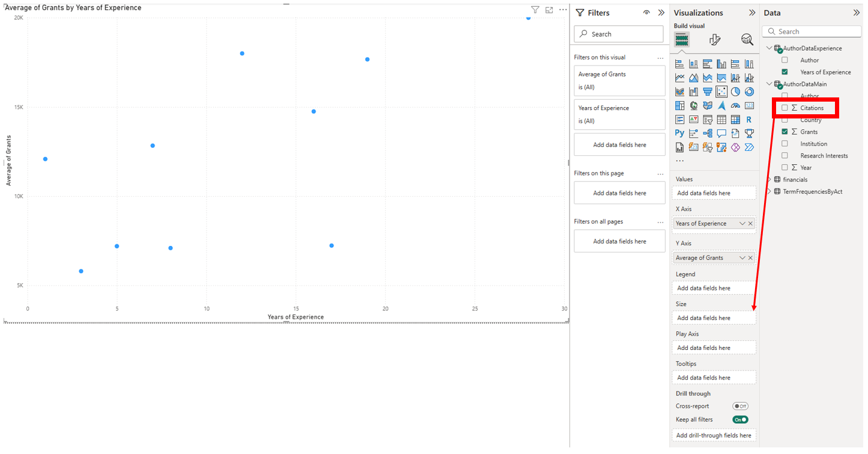Viewport: 868px width, 454px height.
Task: Check the Author field under AuthorDataExperience
Action: (x=785, y=60)
